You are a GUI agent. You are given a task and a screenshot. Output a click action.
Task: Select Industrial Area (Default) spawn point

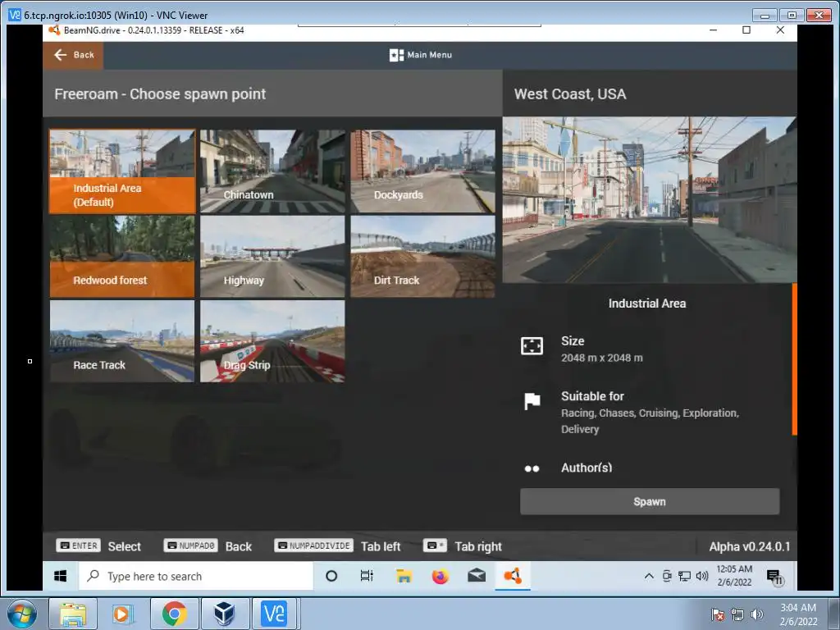point(123,171)
